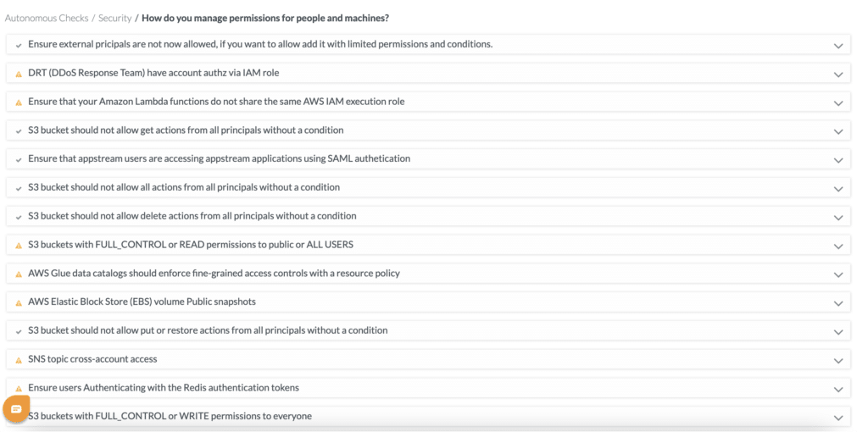Select S3 bucket all actions check row
The width and height of the screenshot is (868, 432).
coord(184,187)
